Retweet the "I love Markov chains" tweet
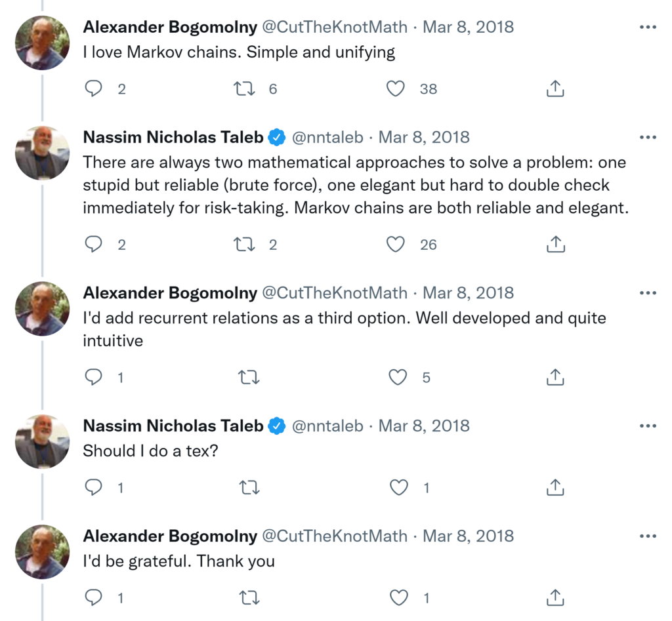 click(244, 89)
